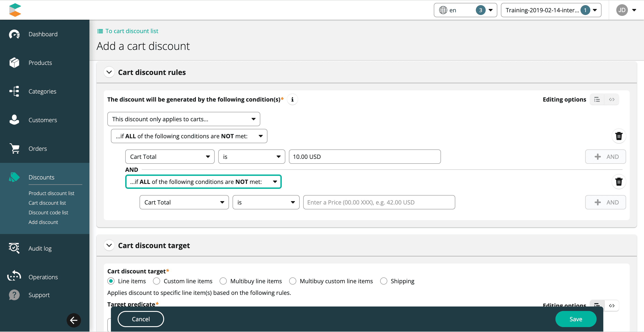Open Discounts menu item

point(41,177)
